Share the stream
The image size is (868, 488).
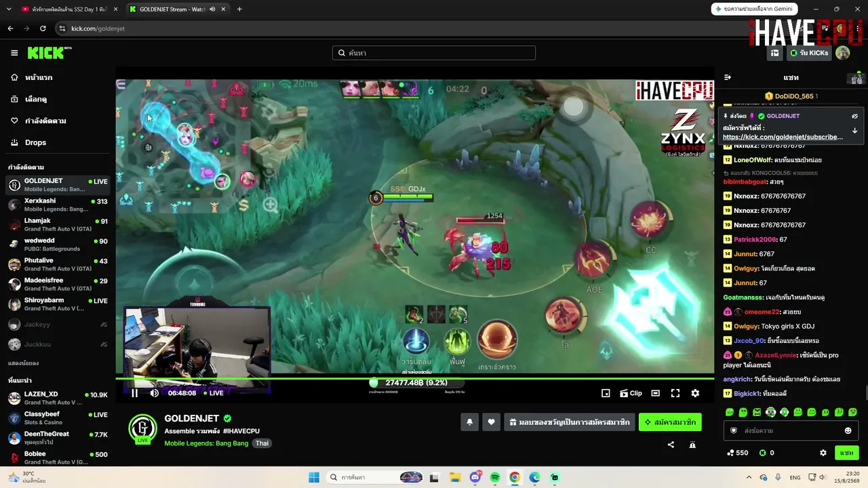click(x=671, y=445)
